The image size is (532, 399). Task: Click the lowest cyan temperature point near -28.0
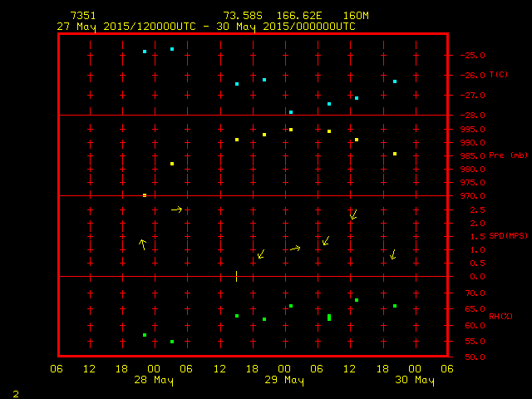point(291,111)
